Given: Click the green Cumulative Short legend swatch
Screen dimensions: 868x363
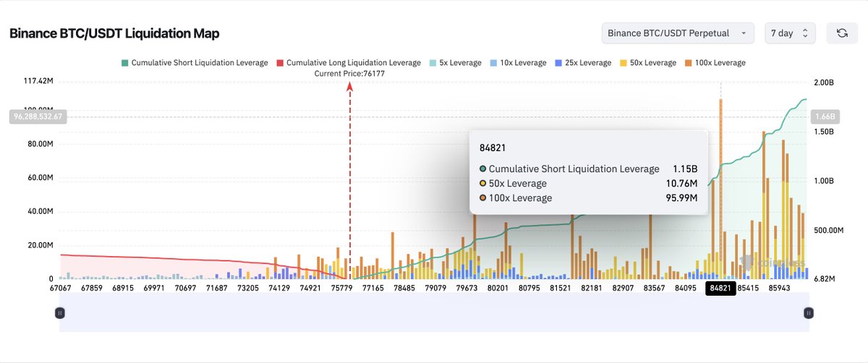Looking at the screenshot, I should [x=124, y=63].
